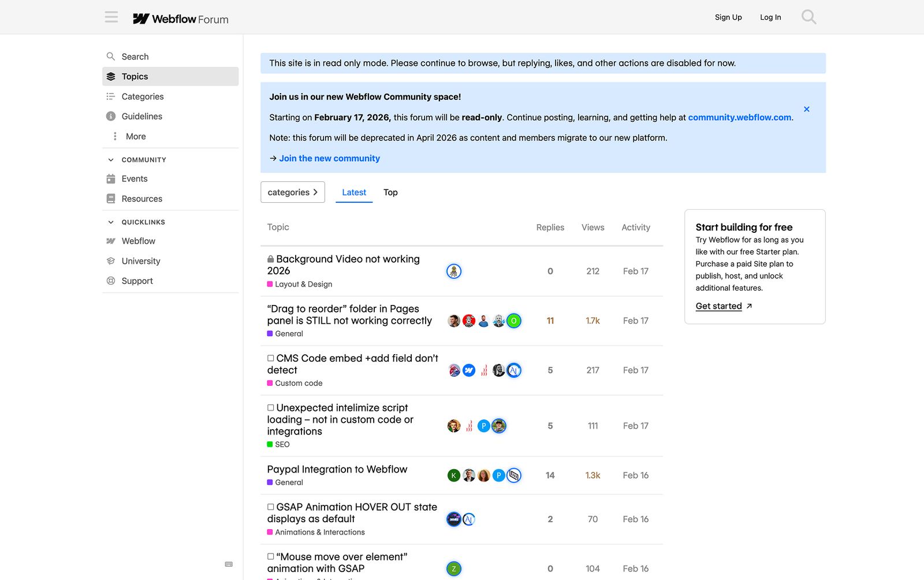Open General category under Paypal topic
This screenshot has width=924, height=580.
pyautogui.click(x=285, y=482)
